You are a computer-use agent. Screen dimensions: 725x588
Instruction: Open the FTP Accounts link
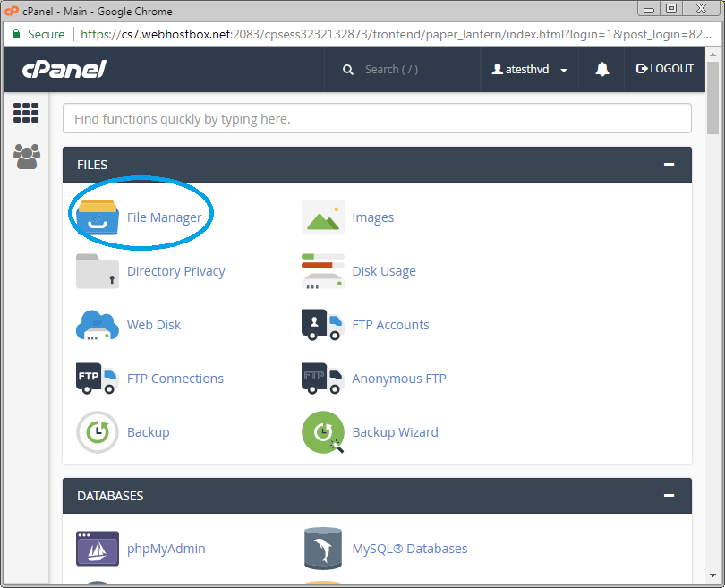click(x=391, y=325)
